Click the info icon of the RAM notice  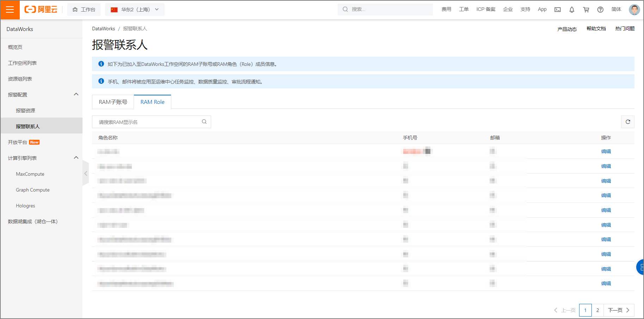click(x=101, y=64)
